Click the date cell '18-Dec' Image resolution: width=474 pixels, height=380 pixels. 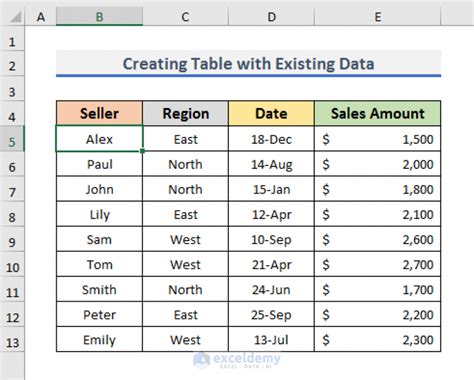coord(271,139)
